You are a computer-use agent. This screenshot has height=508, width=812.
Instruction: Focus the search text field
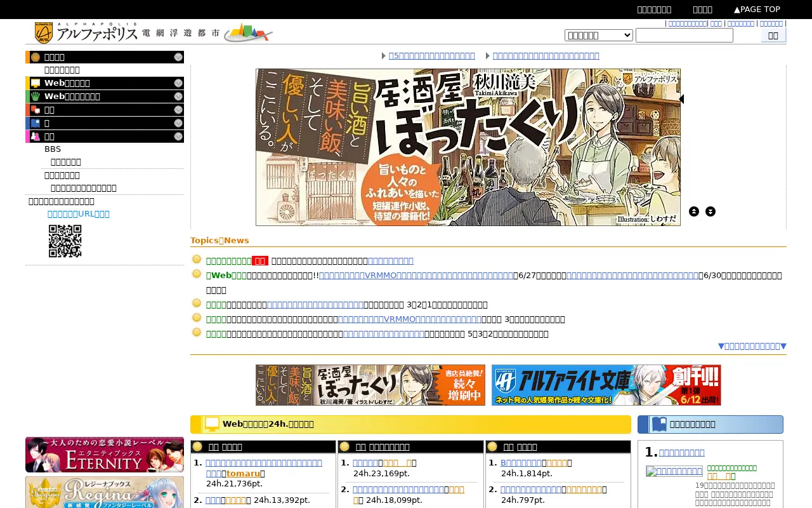684,36
